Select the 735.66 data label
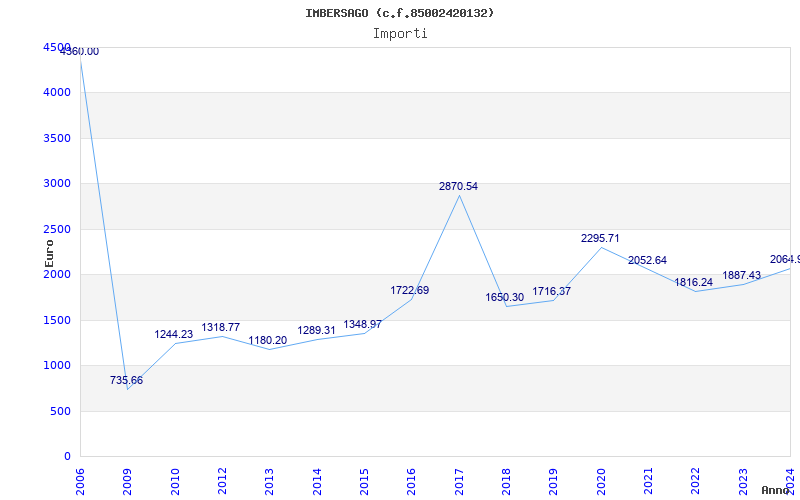 click(x=127, y=381)
